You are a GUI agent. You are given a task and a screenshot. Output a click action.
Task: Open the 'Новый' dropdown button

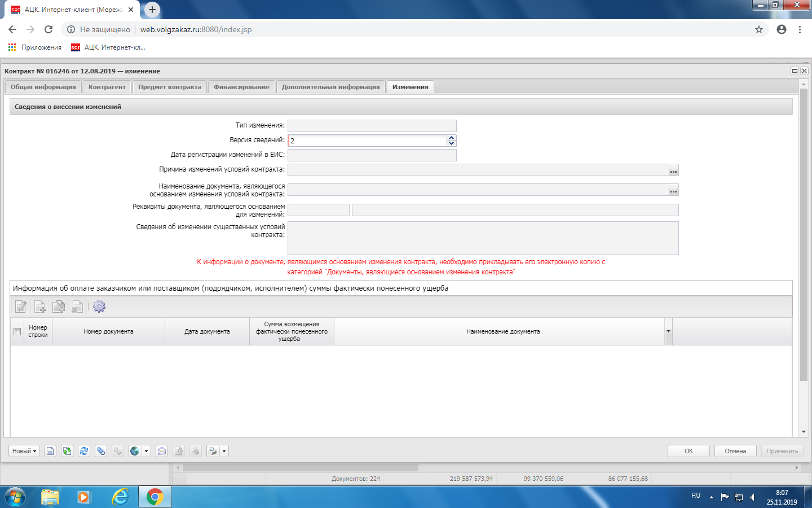(x=24, y=451)
